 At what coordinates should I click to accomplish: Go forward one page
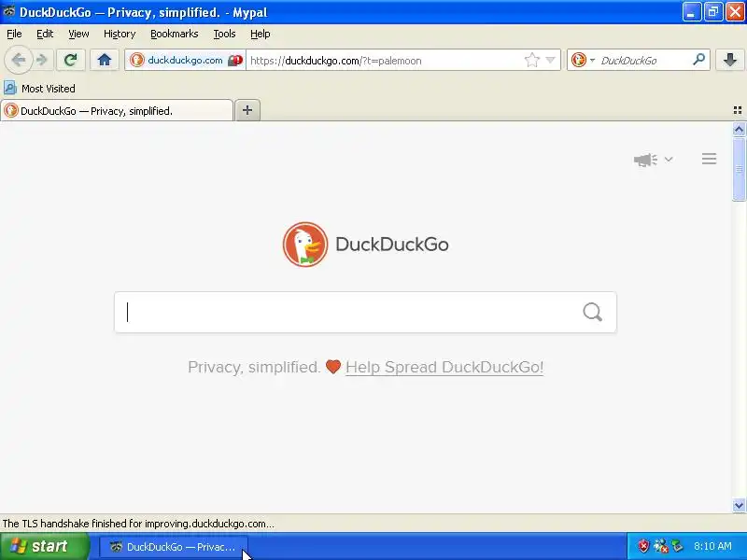pyautogui.click(x=43, y=60)
